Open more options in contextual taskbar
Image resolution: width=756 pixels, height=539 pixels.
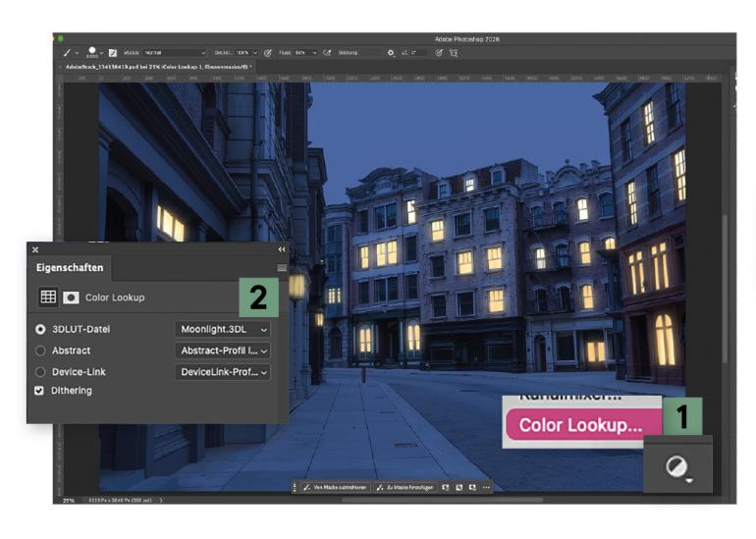pos(486,487)
